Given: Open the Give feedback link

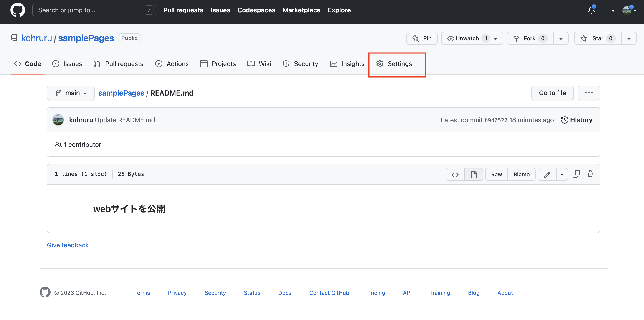Looking at the screenshot, I should [x=68, y=245].
